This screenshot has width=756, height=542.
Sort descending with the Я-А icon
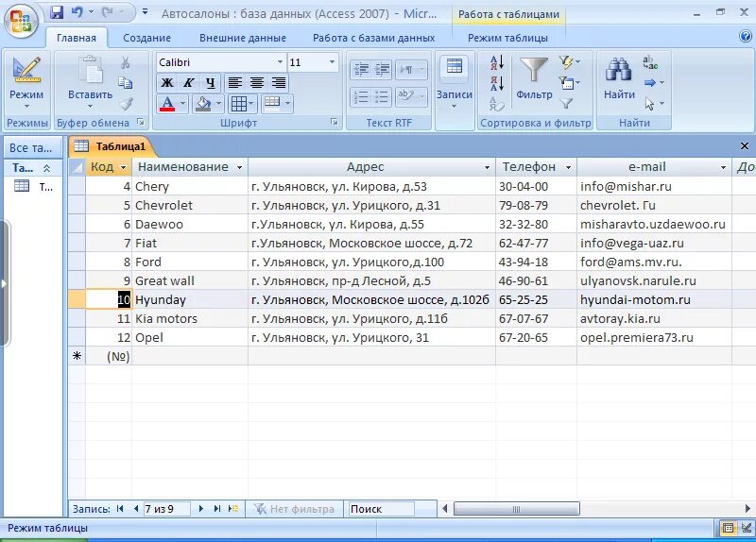[x=497, y=83]
